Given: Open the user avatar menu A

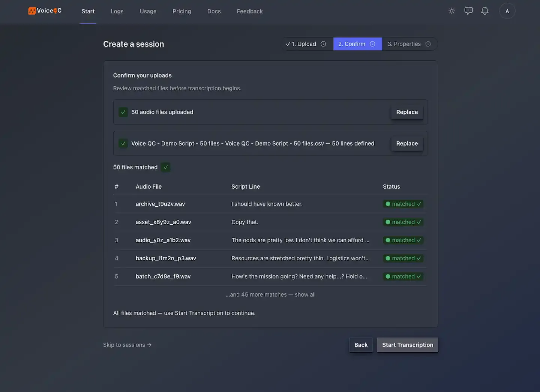Looking at the screenshot, I should [507, 11].
